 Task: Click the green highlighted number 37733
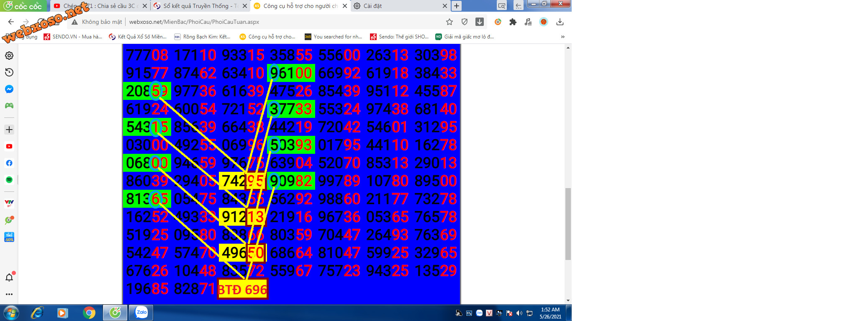(x=291, y=109)
